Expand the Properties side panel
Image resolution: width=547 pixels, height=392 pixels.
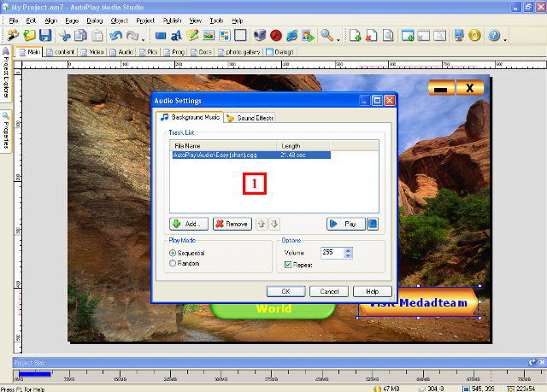pos(5,132)
